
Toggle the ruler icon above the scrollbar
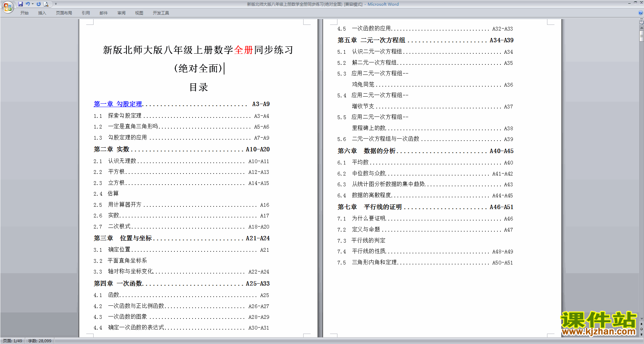point(641,22)
